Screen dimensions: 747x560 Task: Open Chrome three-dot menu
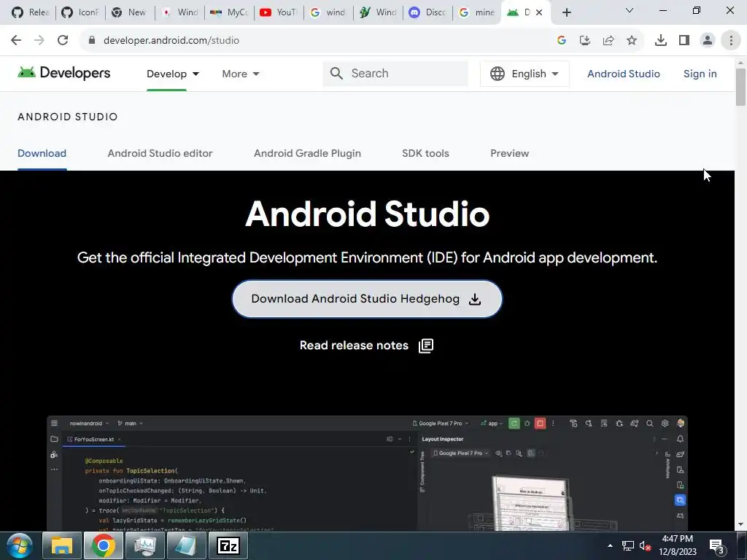point(731,41)
